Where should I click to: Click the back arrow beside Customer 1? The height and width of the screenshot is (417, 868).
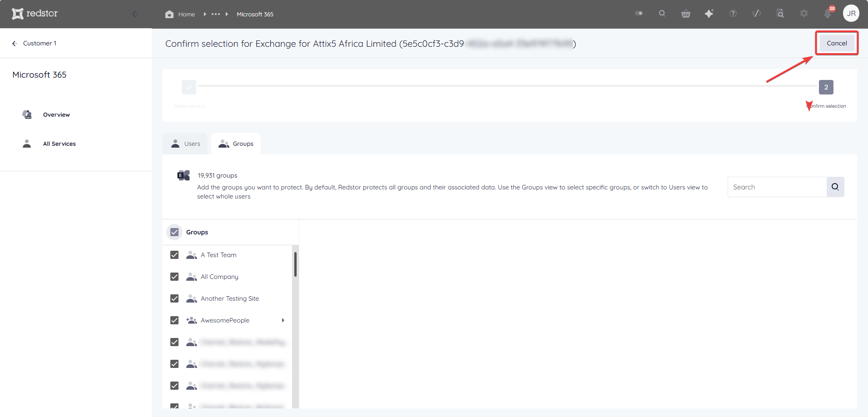pyautogui.click(x=15, y=43)
